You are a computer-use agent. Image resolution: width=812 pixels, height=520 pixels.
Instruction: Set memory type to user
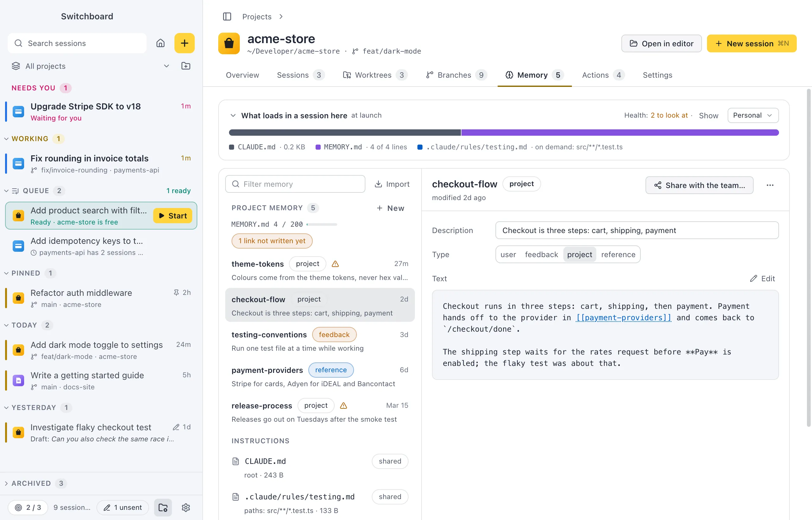508,255
